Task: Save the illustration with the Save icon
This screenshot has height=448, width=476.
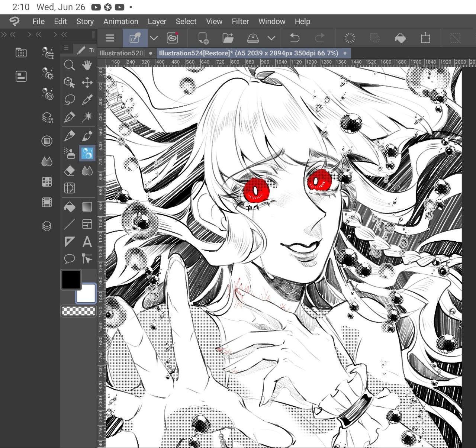Action: click(x=253, y=38)
